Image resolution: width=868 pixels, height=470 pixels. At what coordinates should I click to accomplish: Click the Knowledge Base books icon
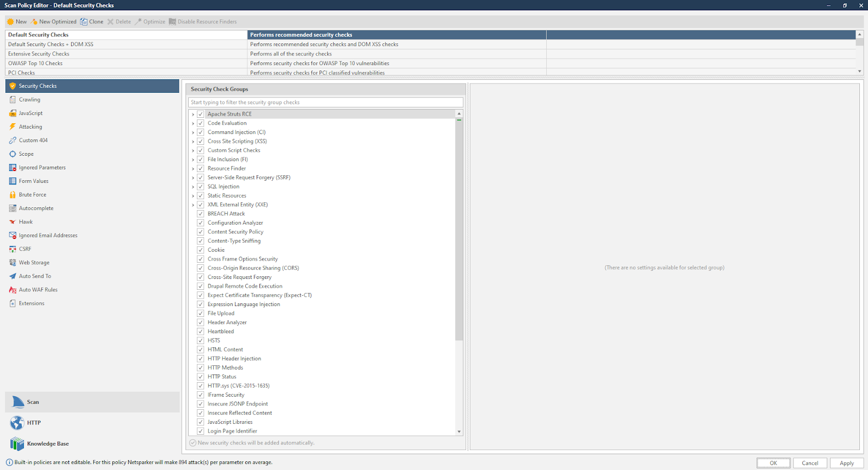tap(17, 443)
